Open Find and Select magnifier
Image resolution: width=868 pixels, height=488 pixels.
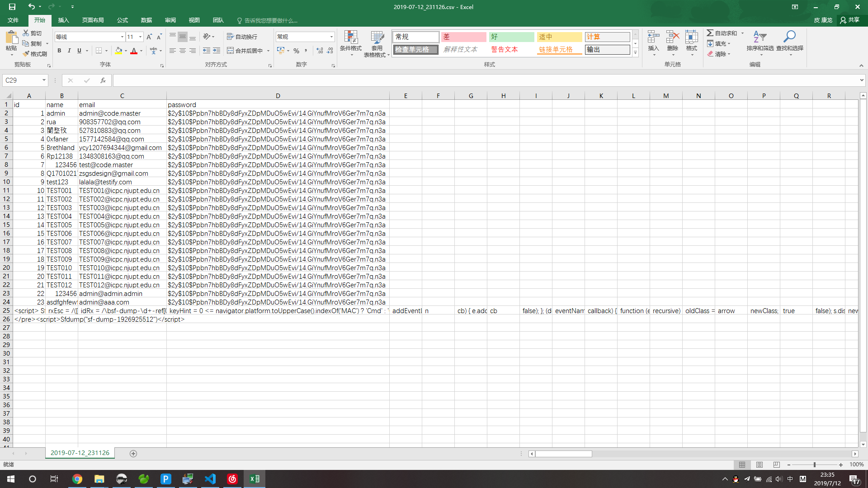790,43
